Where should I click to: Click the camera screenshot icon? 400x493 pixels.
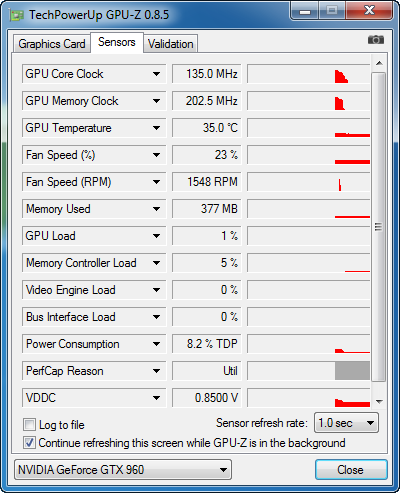[x=376, y=40]
